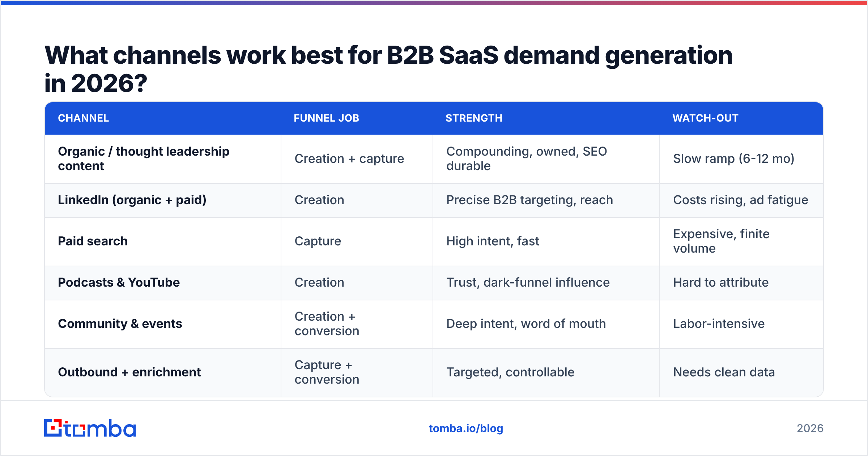Select 'Precise B2B targeting, reach' cell
868x456 pixels.
click(x=546, y=200)
